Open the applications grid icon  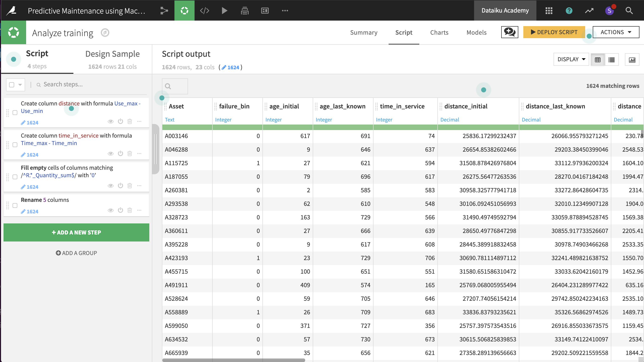[x=549, y=11]
